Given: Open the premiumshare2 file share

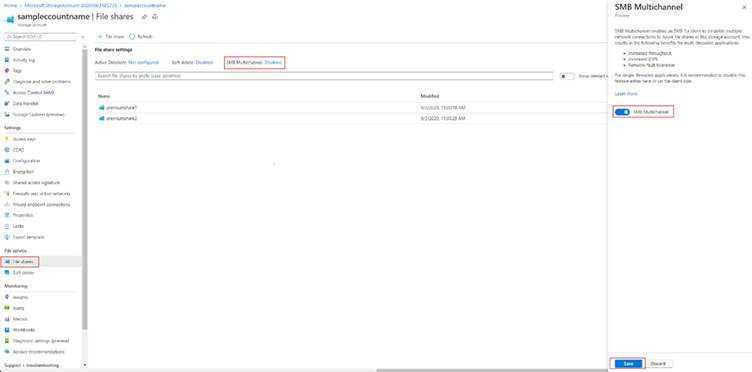Looking at the screenshot, I should click(x=121, y=118).
